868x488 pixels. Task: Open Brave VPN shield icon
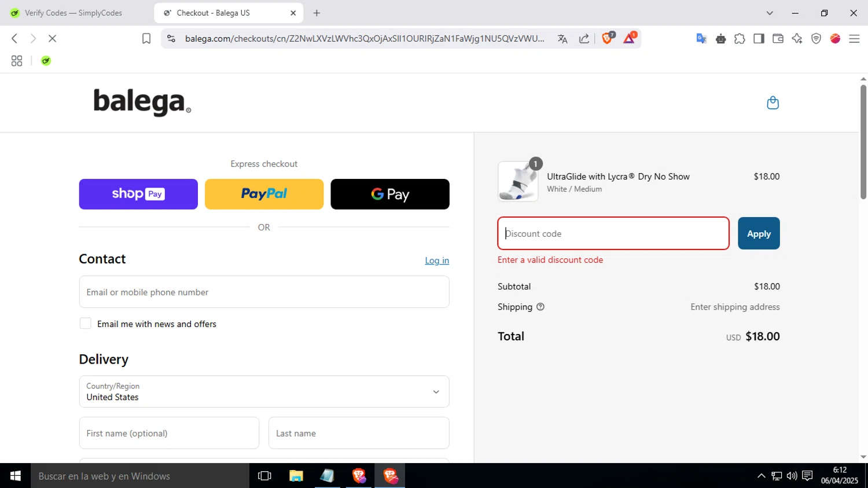coord(816,39)
